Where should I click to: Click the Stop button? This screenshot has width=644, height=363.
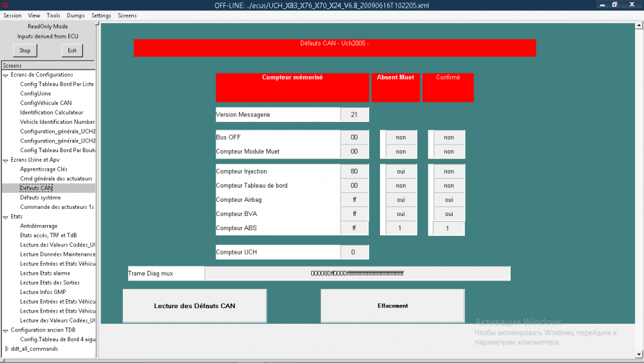point(24,50)
